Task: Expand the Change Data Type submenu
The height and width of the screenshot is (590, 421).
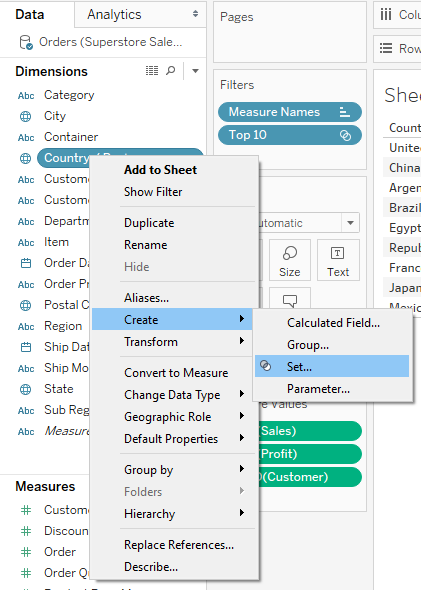Action: pyautogui.click(x=172, y=395)
